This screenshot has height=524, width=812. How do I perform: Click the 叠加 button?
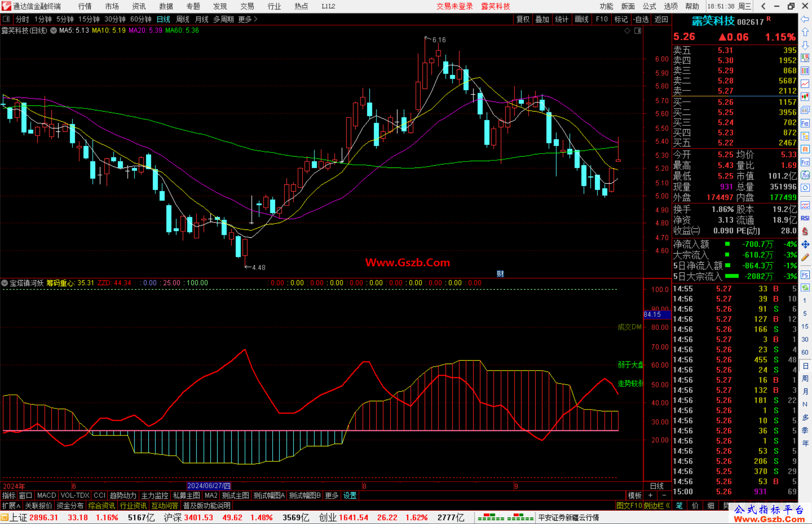tap(542, 19)
